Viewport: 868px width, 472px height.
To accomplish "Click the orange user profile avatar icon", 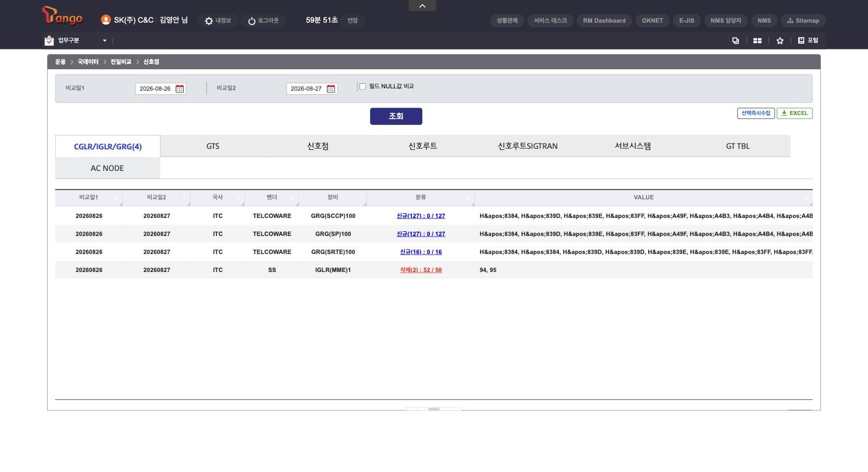I will [x=106, y=20].
